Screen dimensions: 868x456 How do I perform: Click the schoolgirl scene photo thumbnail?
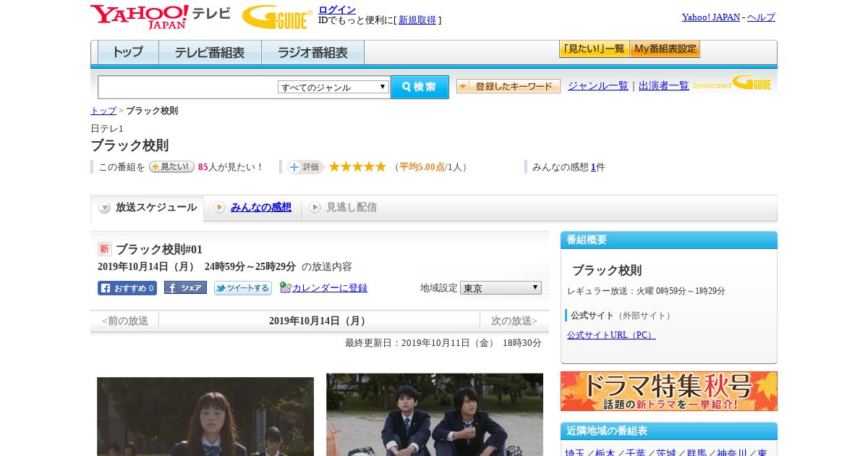(205, 416)
